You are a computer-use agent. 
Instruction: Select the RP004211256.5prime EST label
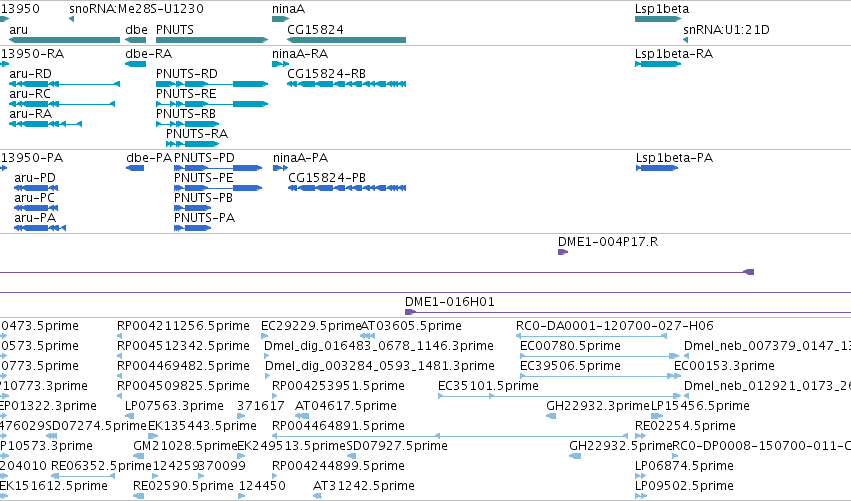[183, 326]
